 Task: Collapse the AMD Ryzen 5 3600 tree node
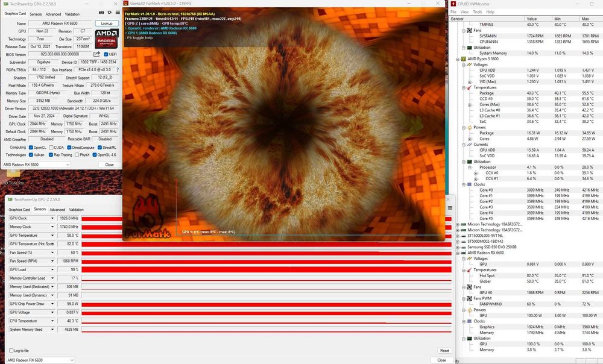tap(458, 59)
